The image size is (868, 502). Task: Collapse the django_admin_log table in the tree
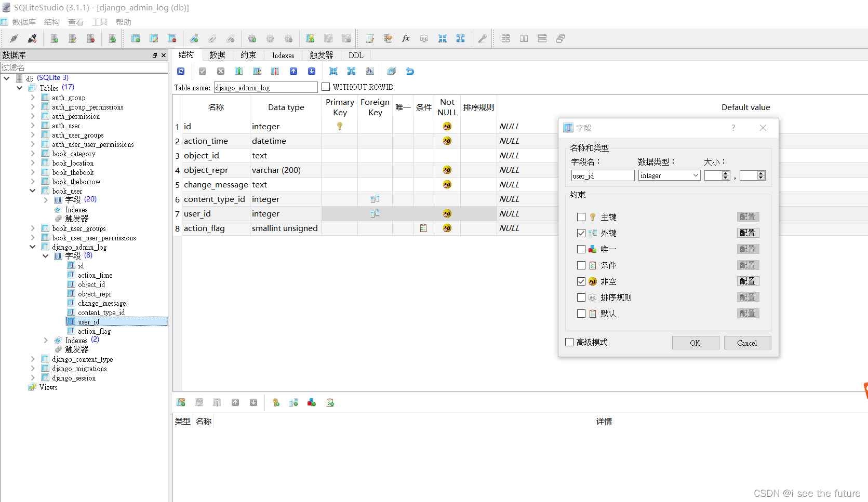coord(32,247)
